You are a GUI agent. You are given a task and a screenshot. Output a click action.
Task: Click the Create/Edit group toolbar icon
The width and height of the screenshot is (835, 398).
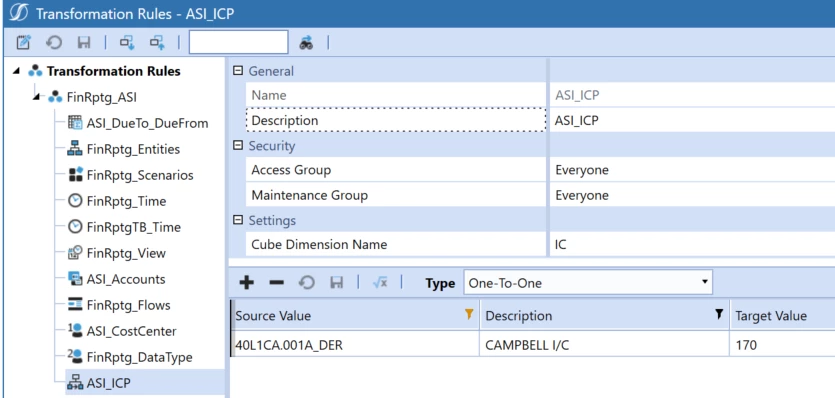23,42
